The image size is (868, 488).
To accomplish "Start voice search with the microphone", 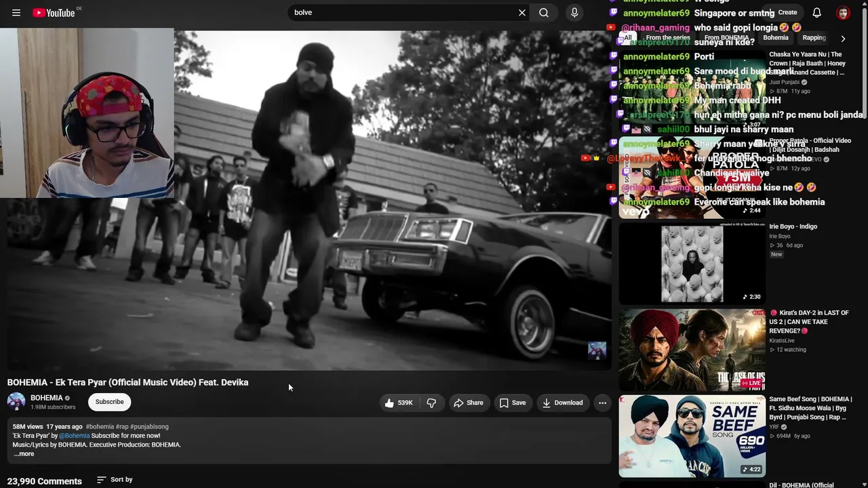I will pos(574,13).
